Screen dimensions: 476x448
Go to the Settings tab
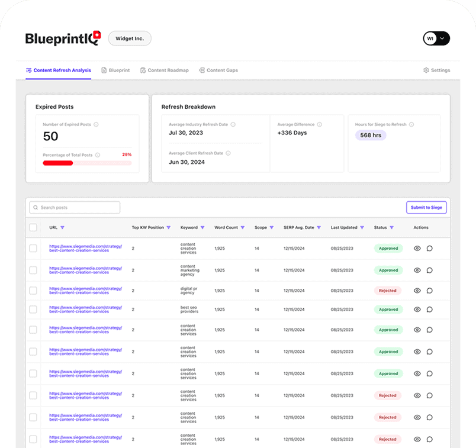click(x=436, y=70)
